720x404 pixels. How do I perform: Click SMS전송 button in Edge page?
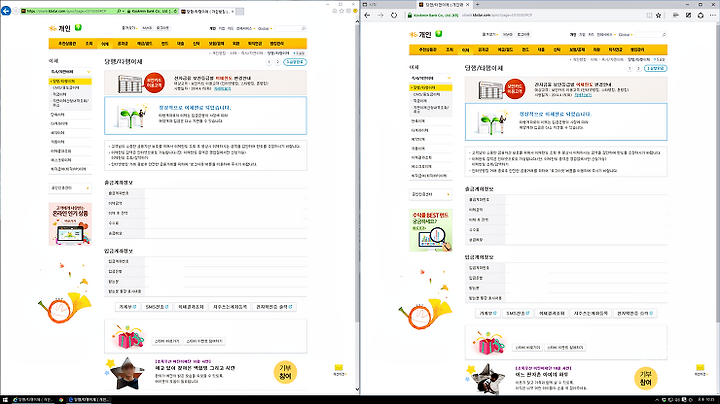tap(518, 313)
